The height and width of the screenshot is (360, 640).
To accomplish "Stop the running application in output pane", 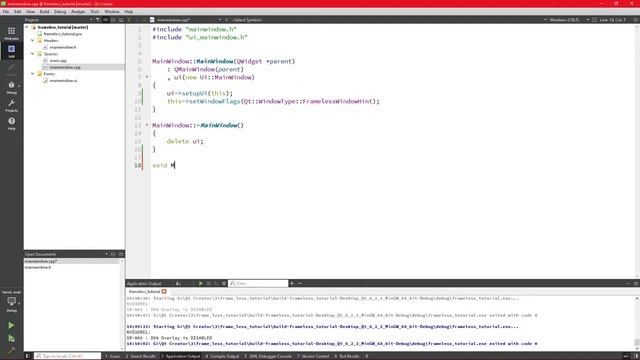I will pyautogui.click(x=208, y=283).
